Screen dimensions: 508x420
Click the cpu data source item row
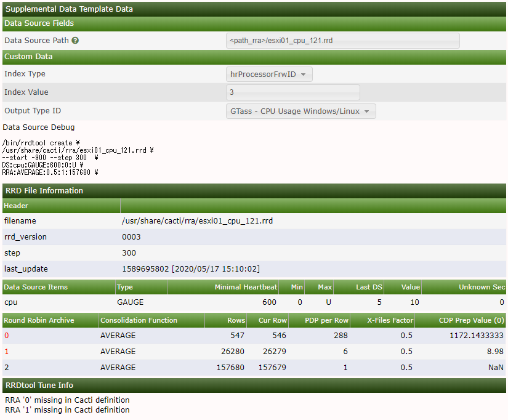[254, 302]
